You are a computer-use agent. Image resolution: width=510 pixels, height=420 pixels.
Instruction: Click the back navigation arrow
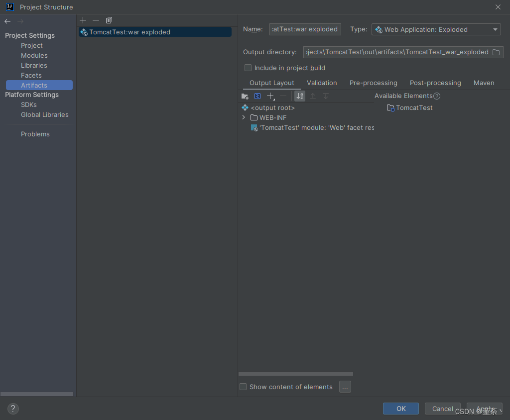pos(7,21)
